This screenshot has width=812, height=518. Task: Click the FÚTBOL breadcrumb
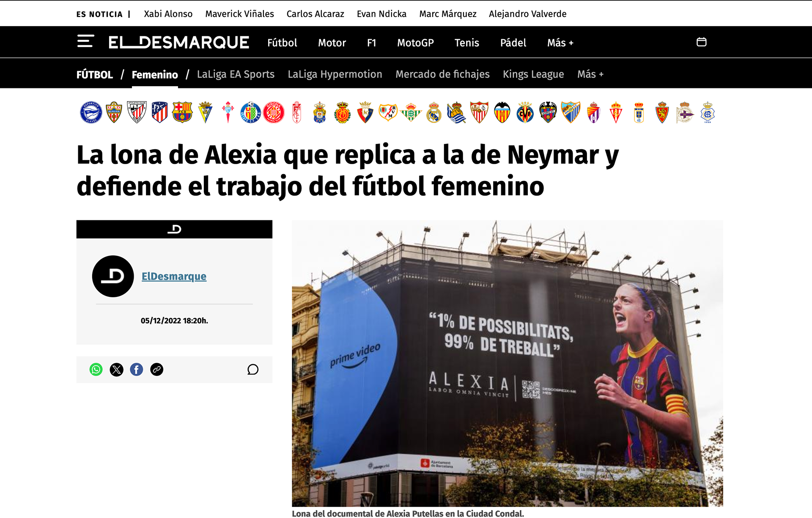(95, 75)
